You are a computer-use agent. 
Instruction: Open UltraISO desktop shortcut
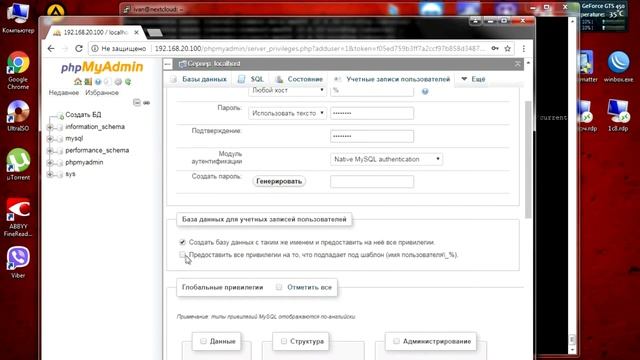click(18, 116)
